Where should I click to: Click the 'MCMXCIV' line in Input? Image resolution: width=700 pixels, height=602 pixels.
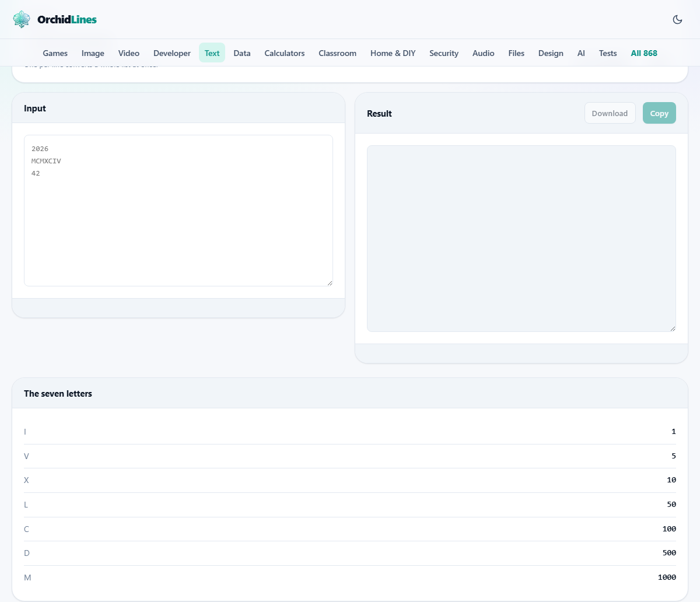pos(46,161)
